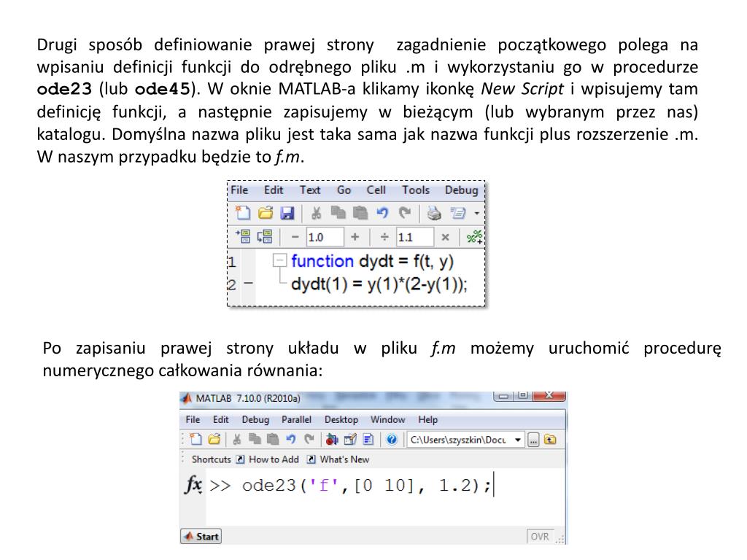Click code line 'dydt(1) = y(1)*(2-y(1));'
747x560 pixels.
click(x=379, y=284)
